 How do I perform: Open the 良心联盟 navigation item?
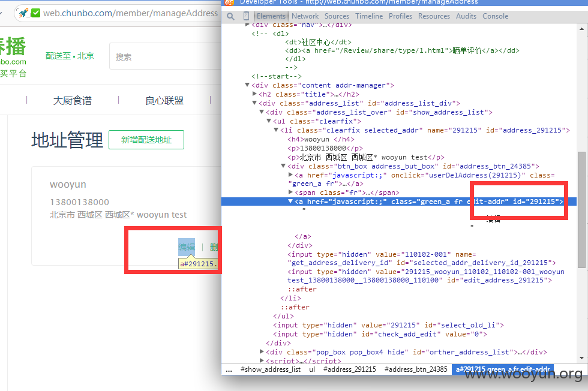(x=164, y=101)
